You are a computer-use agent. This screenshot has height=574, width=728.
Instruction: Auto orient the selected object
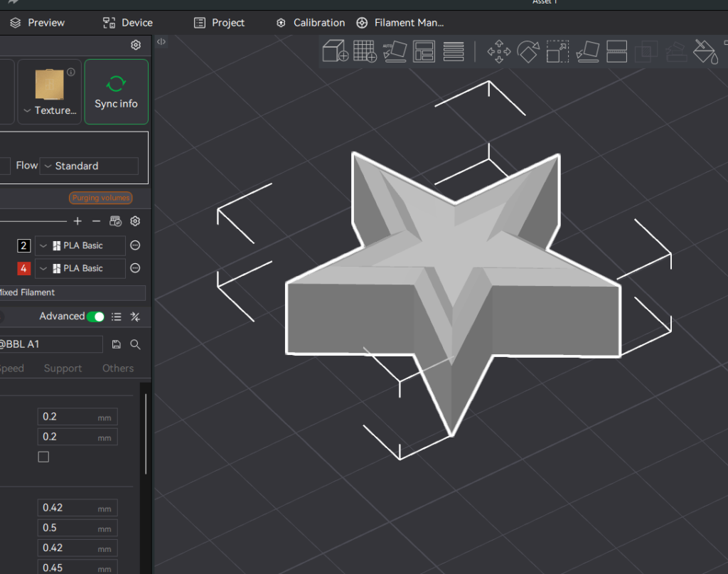tap(395, 51)
